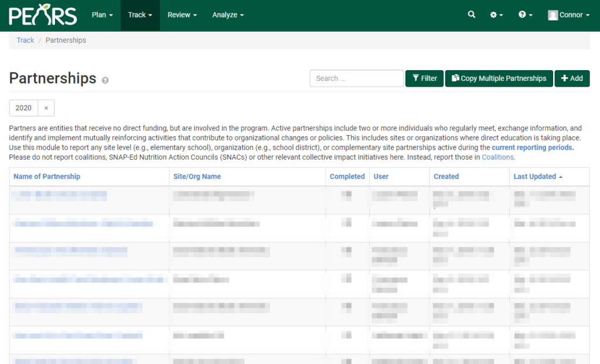Sort by Name of Partnership column

[x=47, y=177]
